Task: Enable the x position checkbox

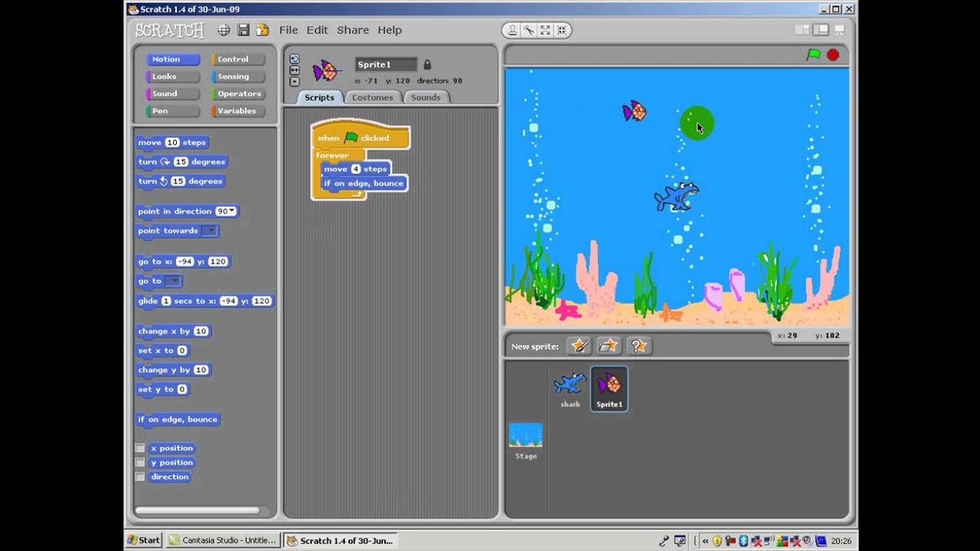Action: click(140, 448)
